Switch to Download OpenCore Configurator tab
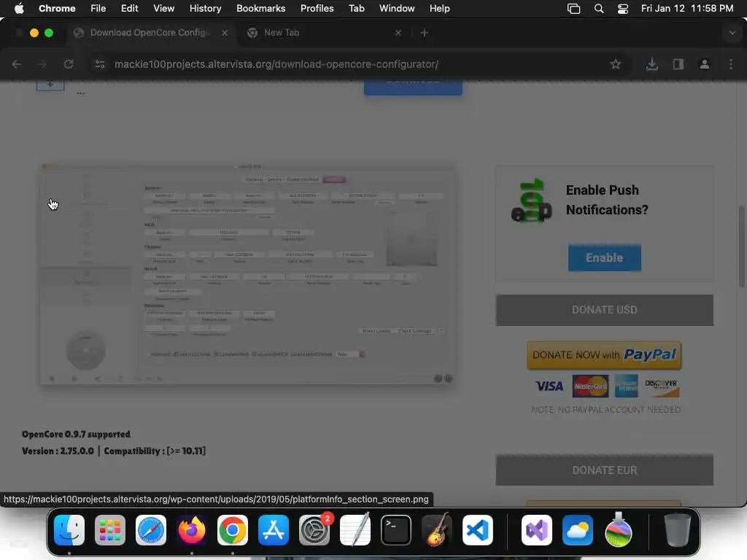Screen dimensions: 747x560 click(x=150, y=32)
